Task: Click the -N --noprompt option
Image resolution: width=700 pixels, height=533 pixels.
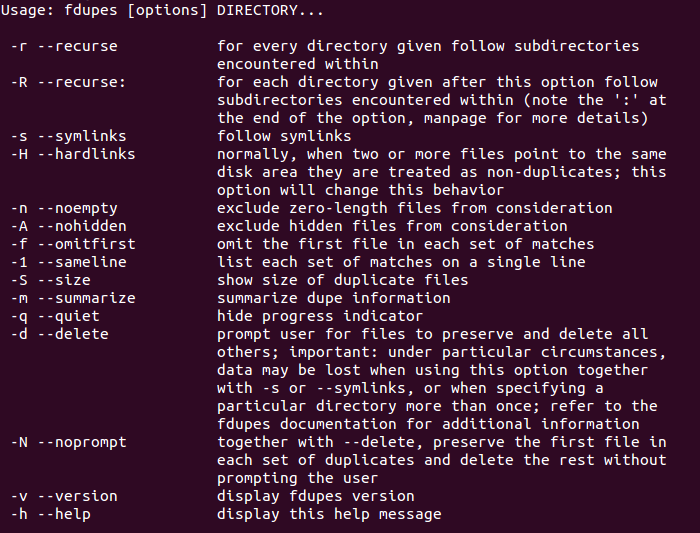Action: pyautogui.click(x=68, y=442)
